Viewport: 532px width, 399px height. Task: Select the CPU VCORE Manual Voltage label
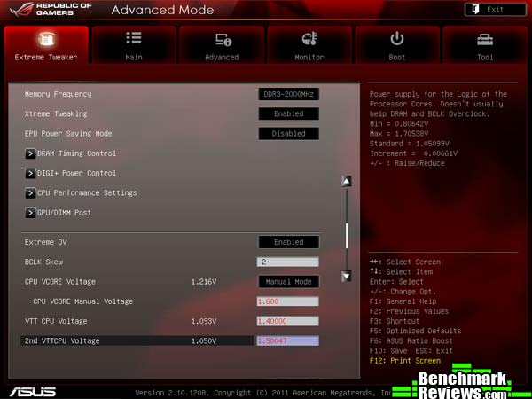(83, 301)
